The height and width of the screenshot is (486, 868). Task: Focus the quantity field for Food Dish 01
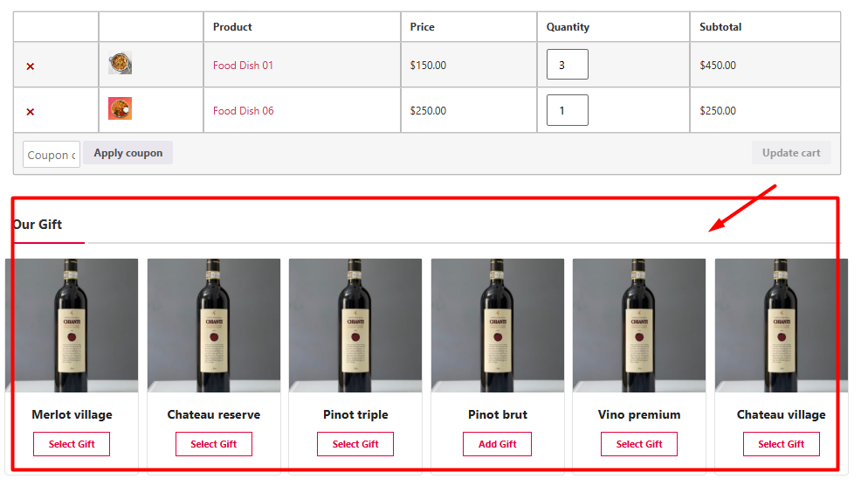567,65
